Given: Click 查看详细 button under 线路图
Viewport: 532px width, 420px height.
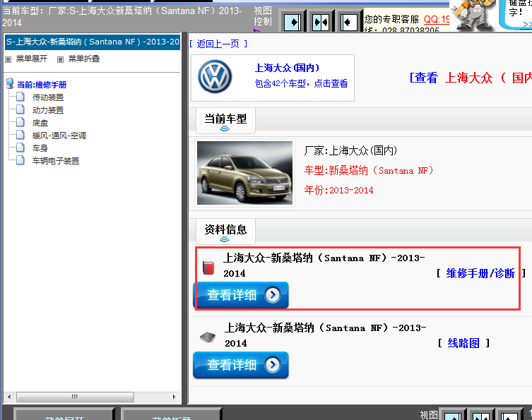Looking at the screenshot, I should point(240,365).
